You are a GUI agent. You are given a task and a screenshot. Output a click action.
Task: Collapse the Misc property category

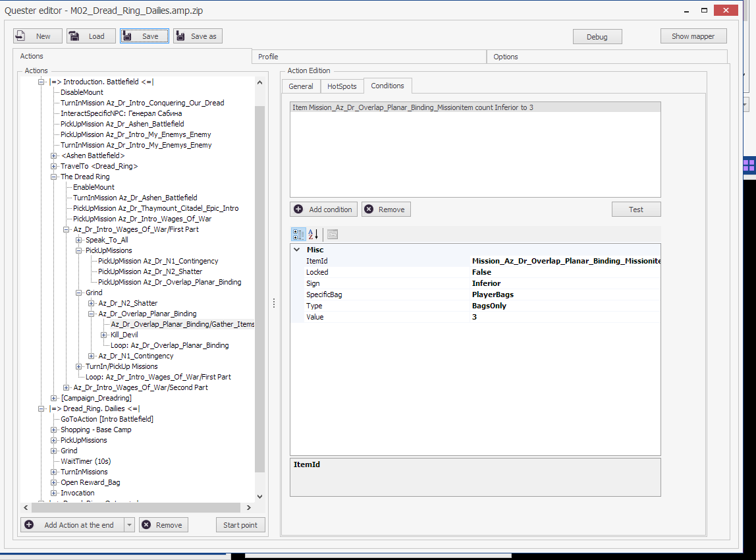click(296, 250)
